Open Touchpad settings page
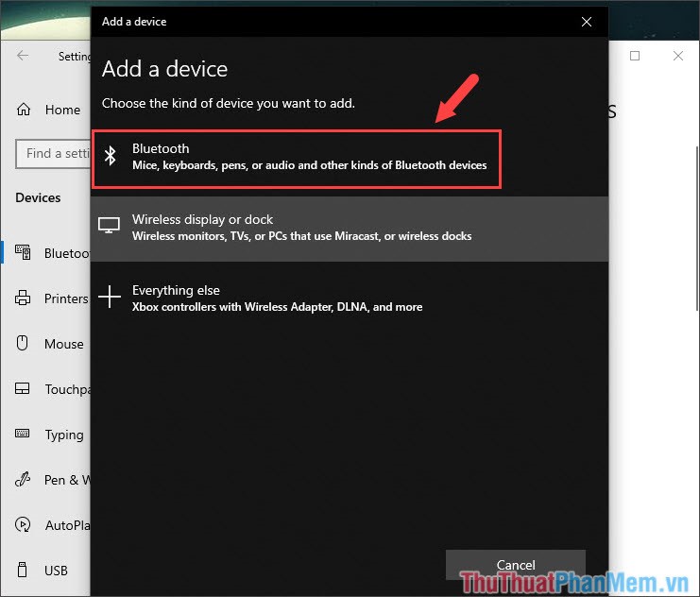Image resolution: width=700 pixels, height=597 pixels. (47, 389)
